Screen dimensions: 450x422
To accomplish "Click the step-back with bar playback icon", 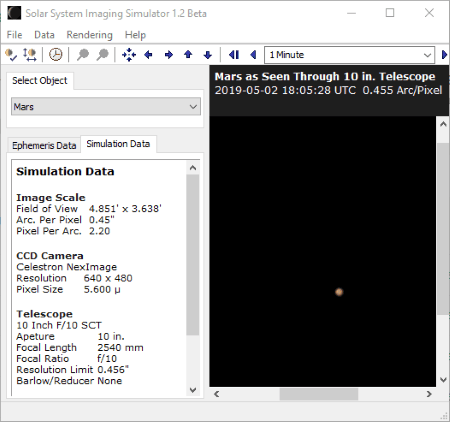I will coord(234,54).
